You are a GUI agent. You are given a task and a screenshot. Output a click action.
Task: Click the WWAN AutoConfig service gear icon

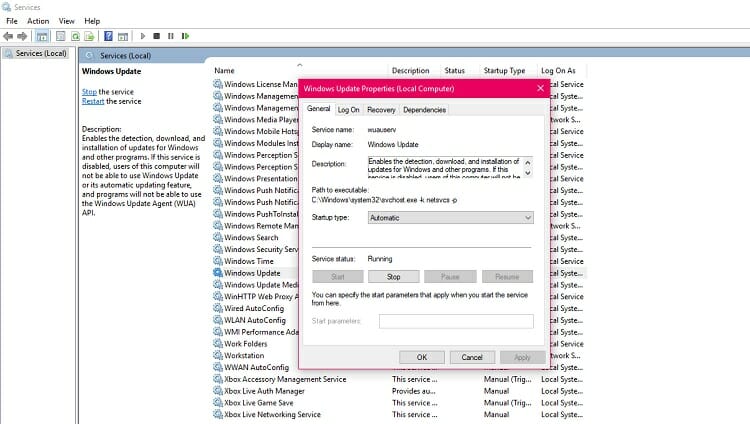point(218,367)
